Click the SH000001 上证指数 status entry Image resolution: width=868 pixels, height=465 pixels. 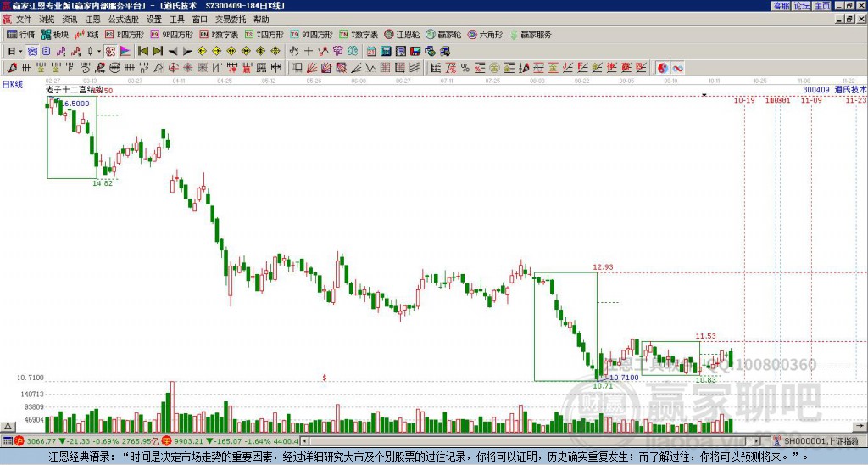click(820, 441)
